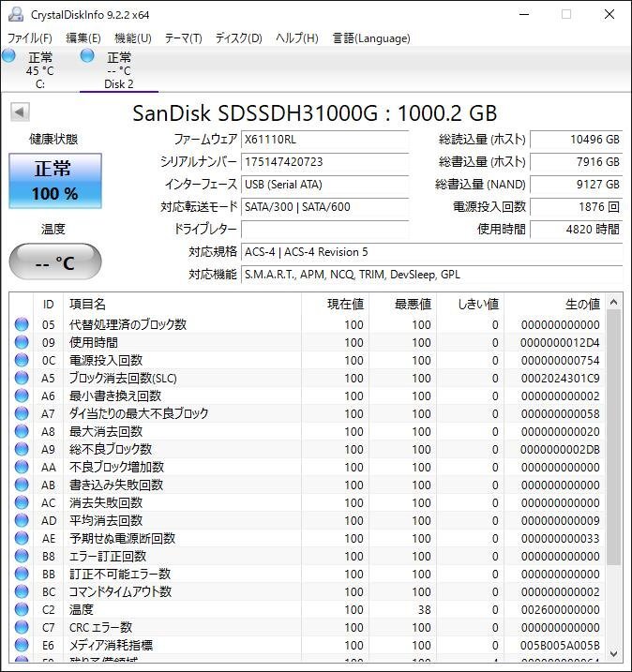632x672 pixels.
Task: Click status orb for ID BC row
Action: [x=22, y=591]
